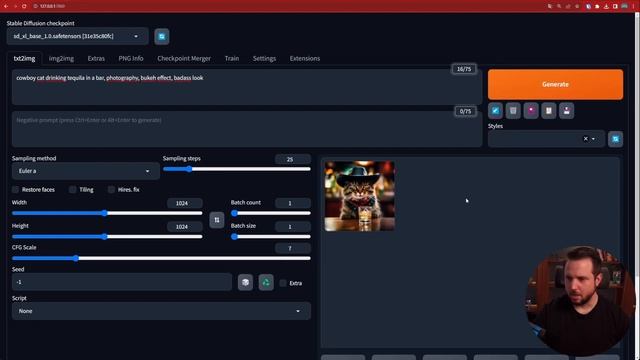The height and width of the screenshot is (360, 640).
Task: Switch to the img2img tab
Action: 61,58
